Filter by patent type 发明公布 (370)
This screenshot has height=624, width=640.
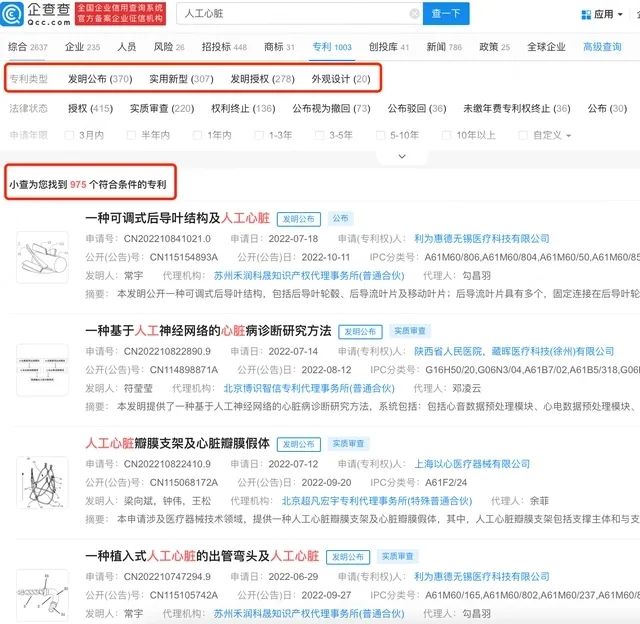(x=100, y=79)
